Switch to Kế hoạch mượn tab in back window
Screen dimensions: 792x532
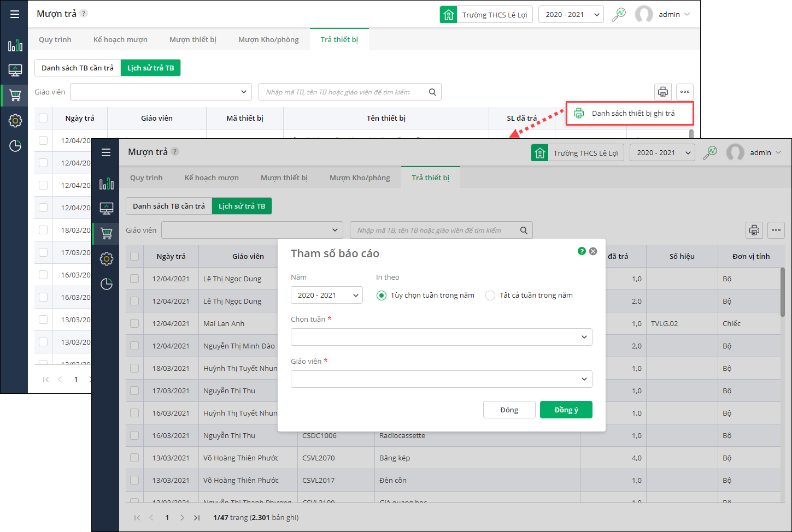tap(120, 40)
